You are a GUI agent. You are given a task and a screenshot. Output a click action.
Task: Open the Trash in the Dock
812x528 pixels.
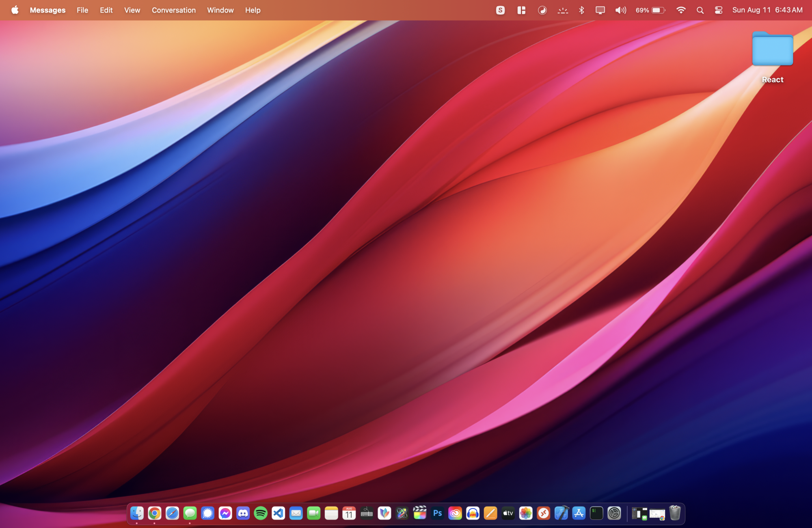tap(675, 513)
